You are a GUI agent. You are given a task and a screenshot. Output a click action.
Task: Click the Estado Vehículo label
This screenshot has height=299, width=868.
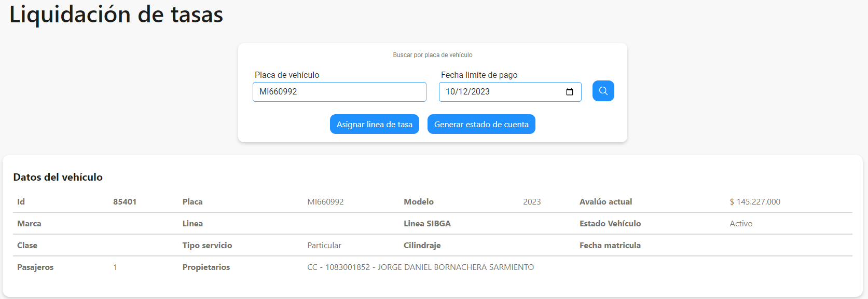coord(610,224)
